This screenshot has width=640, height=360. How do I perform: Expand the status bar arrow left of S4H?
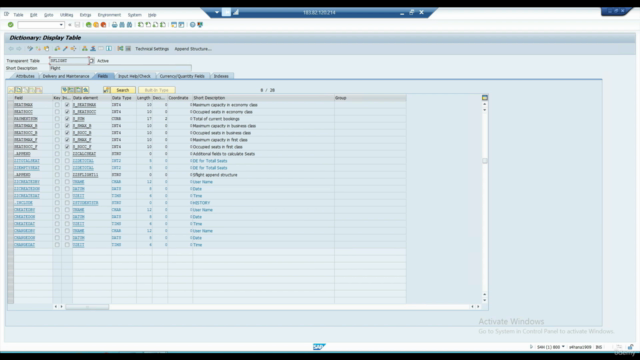531,347
